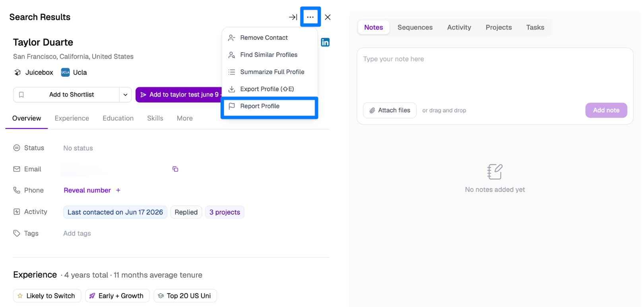Collapse panel with the arrow-to-bar icon
644x307 pixels.
(x=293, y=17)
